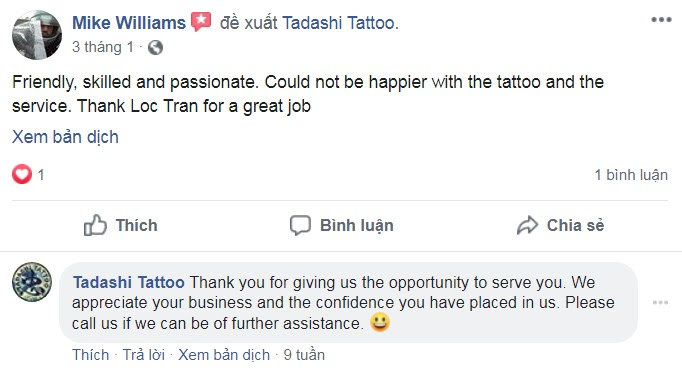Open the 3 tháng 1 timestamp
This screenshot has width=682, height=371.
[x=103, y=47]
